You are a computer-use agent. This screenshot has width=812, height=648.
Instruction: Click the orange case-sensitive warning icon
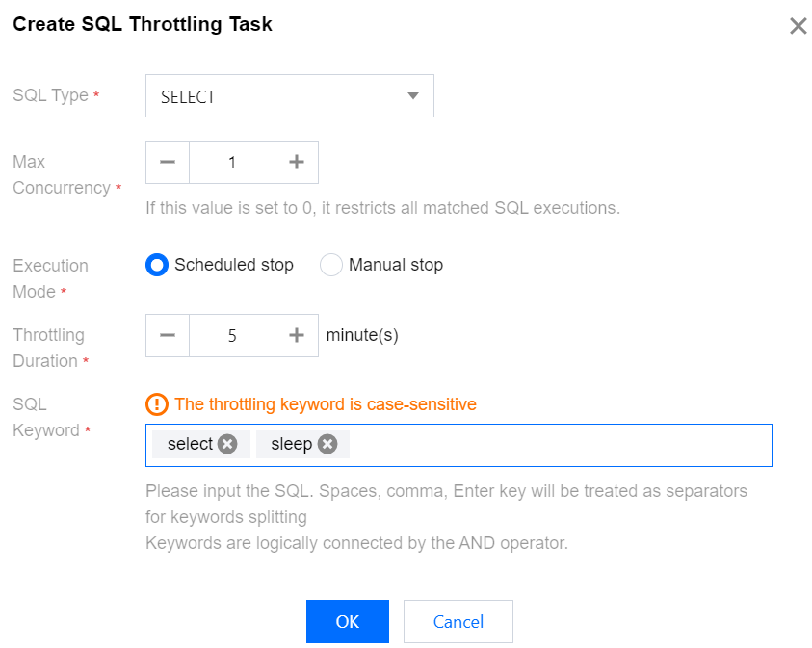(x=157, y=404)
